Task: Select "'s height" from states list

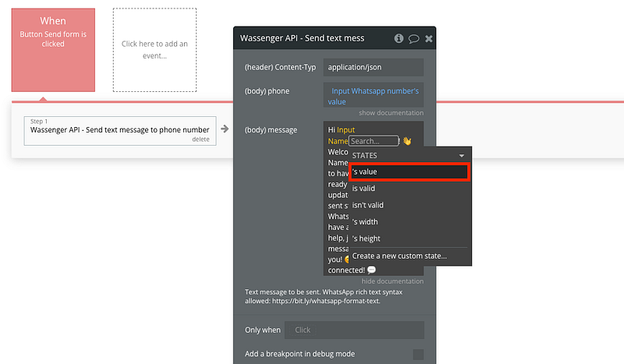Action: point(367,239)
